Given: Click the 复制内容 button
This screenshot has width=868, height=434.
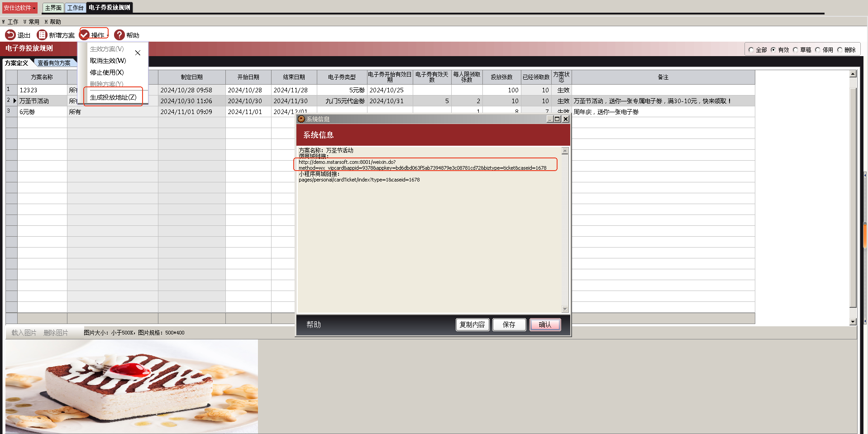Looking at the screenshot, I should [472, 324].
